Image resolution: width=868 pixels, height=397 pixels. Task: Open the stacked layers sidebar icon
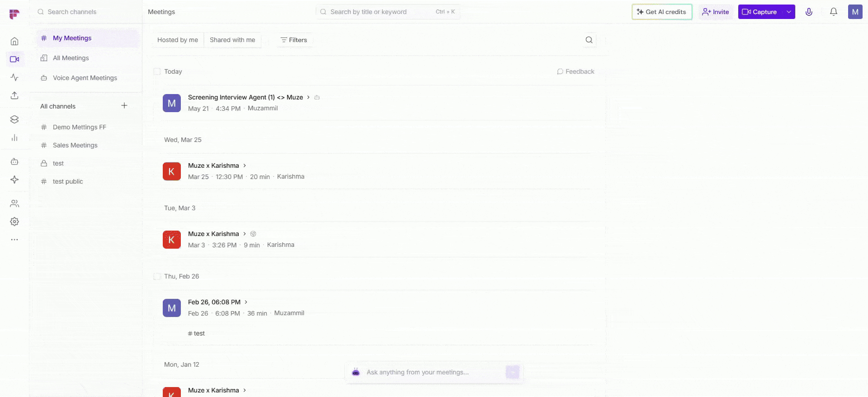click(14, 119)
